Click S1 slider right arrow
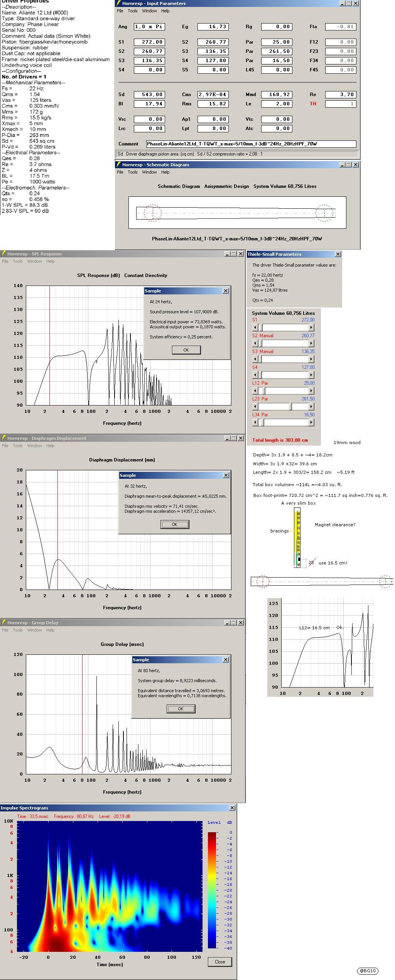The image size is (395, 980). (x=312, y=327)
